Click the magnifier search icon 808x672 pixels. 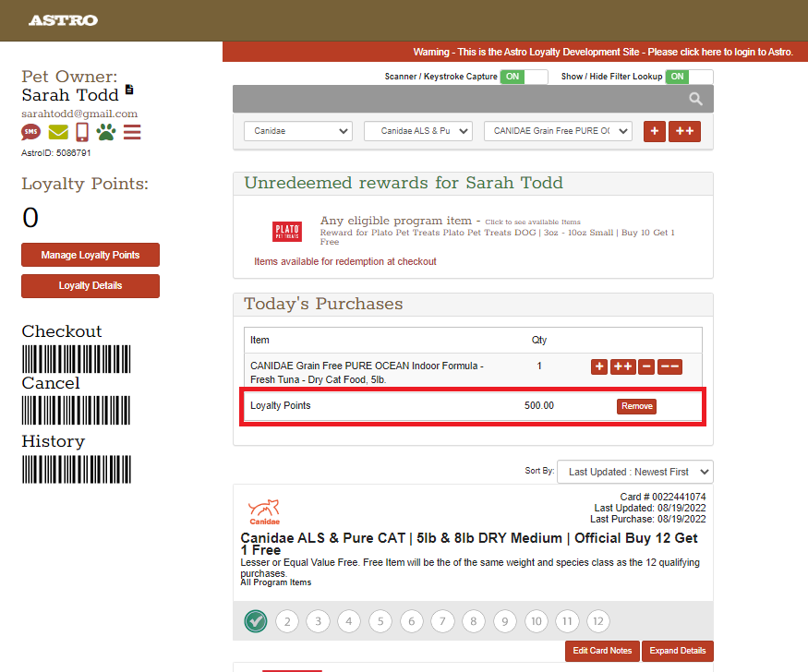point(695,99)
